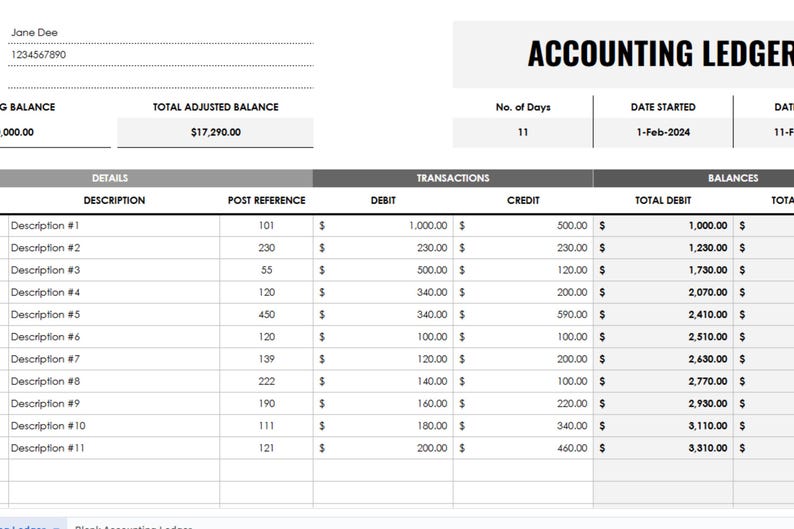Select the Description #3 cell
The width and height of the screenshot is (794, 529).
click(x=114, y=270)
